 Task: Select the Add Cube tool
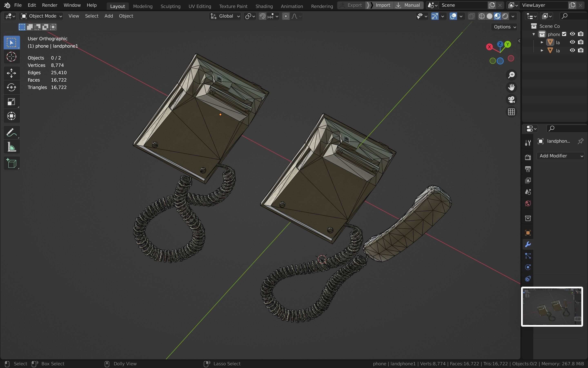point(11,163)
